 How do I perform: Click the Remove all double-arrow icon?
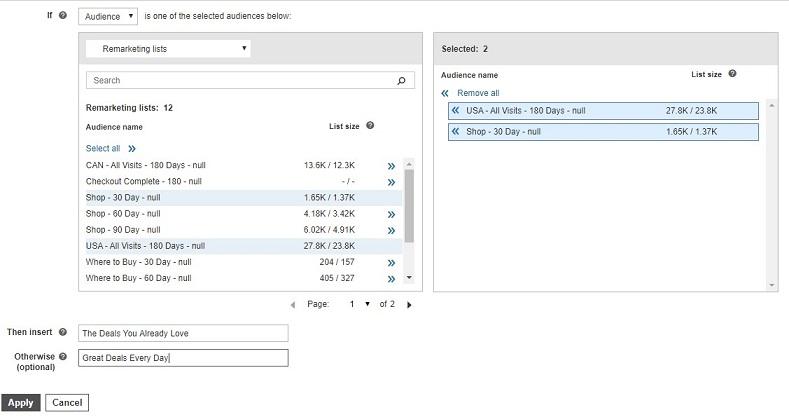tap(445, 93)
